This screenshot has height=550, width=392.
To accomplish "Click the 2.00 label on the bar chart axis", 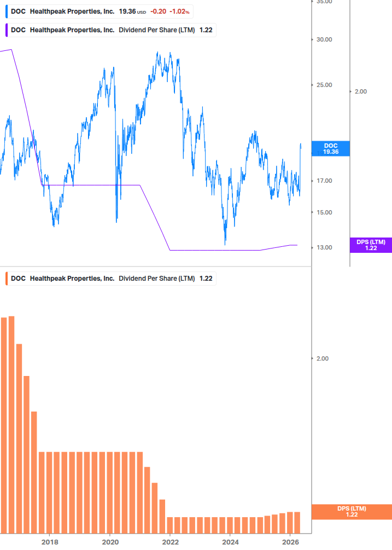I will [x=322, y=358].
